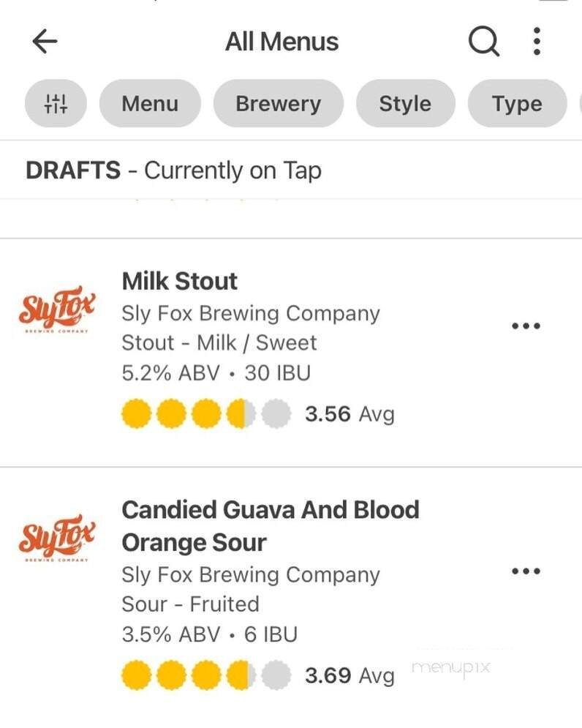
Task: Tap the 3.69 Avg rating text
Action: point(349,675)
